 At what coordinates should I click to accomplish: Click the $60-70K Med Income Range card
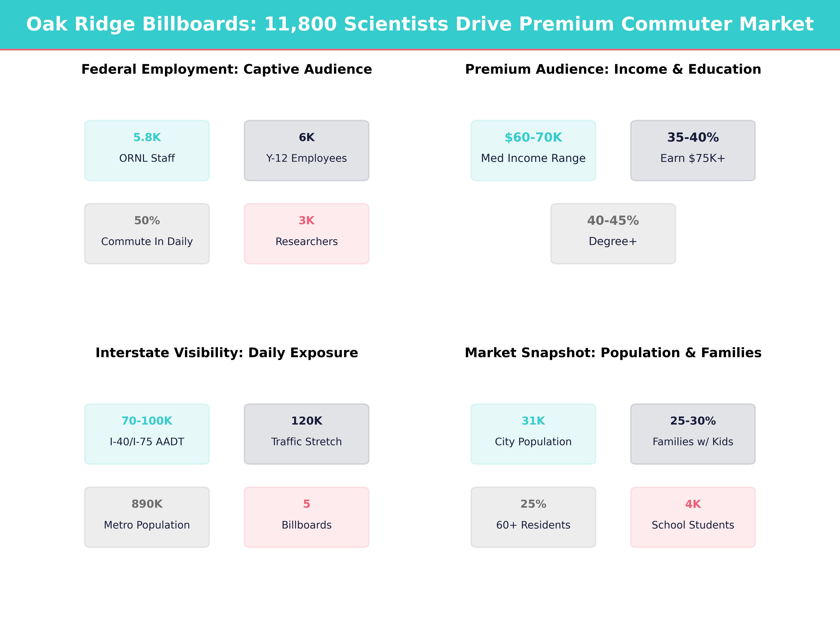(x=533, y=150)
